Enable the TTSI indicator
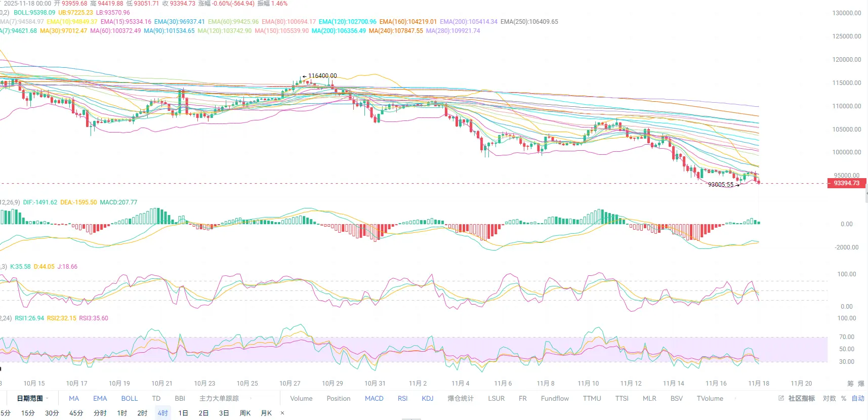Image resolution: width=868 pixels, height=420 pixels. (622, 398)
